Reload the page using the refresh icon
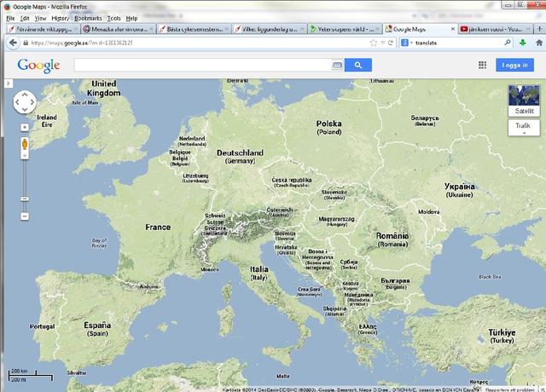 391,43
